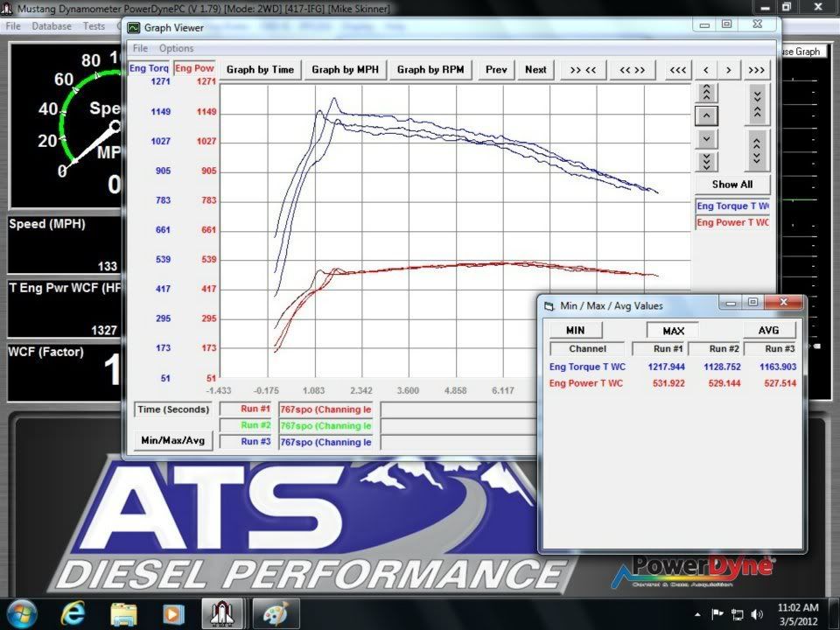Click the single '>' pan-right button
840x630 pixels.
click(x=729, y=70)
